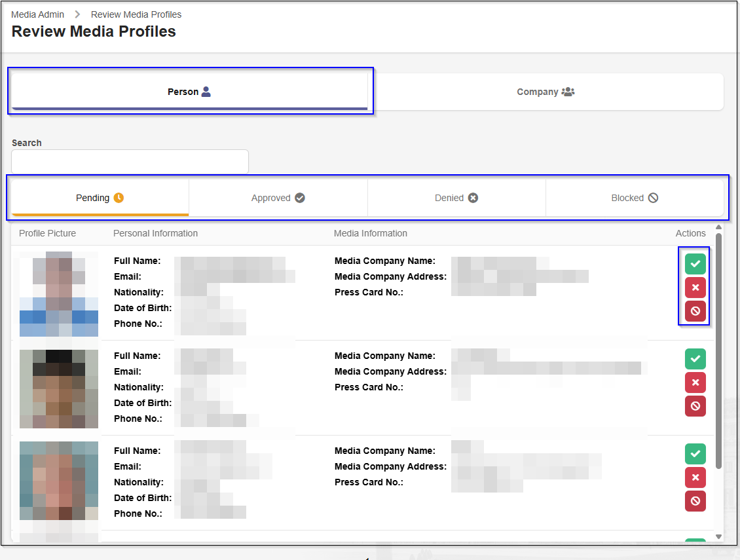Viewport: 740px width, 560px height.
Task: Block the first profile with ban icon
Action: (x=695, y=311)
